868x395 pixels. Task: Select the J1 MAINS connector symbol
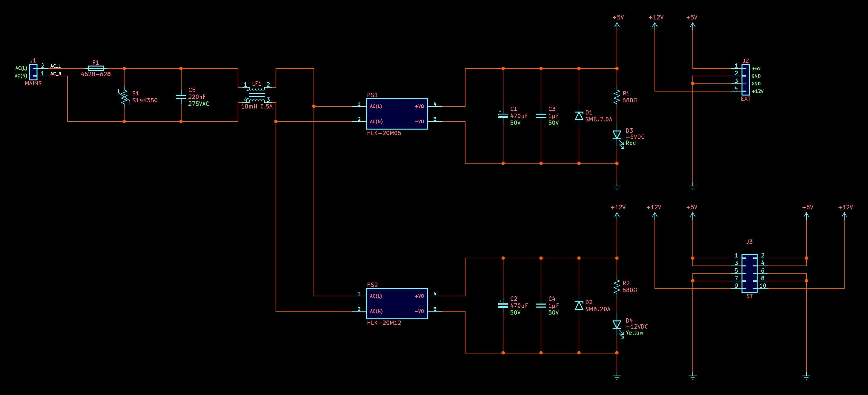(33, 72)
